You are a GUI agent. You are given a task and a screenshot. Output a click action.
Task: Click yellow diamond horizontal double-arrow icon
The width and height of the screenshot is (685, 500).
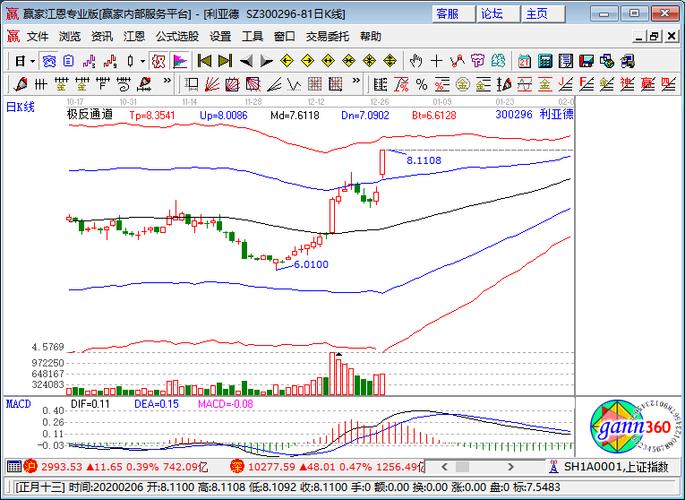click(x=328, y=61)
